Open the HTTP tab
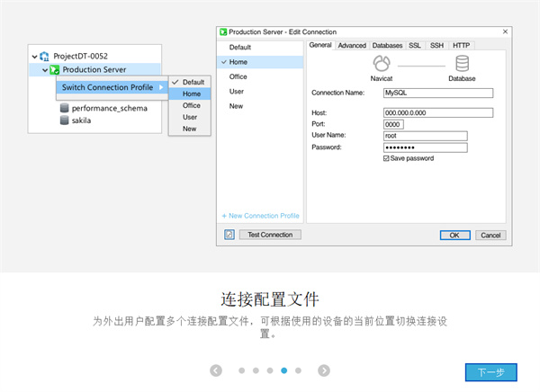Screen dimensions: 540x392 461,46
